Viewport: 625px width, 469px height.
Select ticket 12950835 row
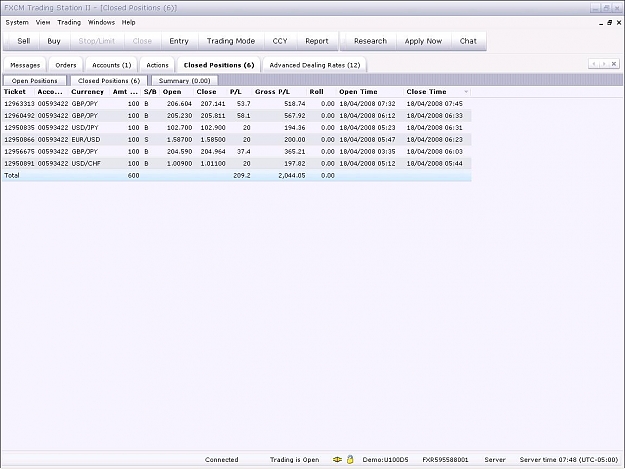pos(237,128)
